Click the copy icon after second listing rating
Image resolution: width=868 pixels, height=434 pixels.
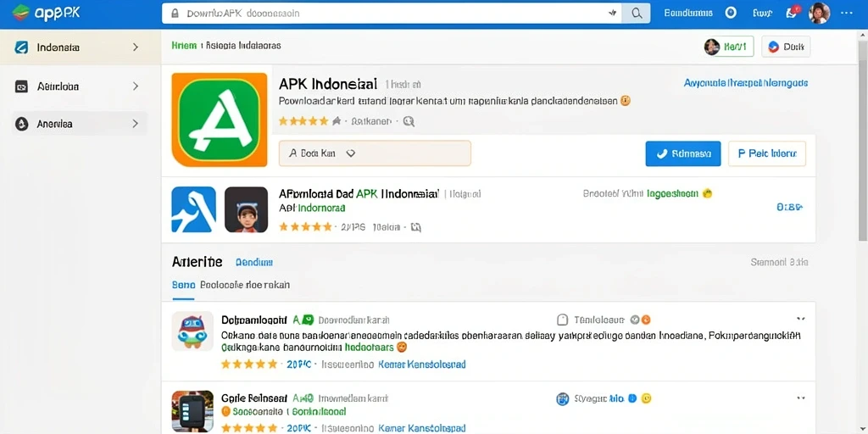pyautogui.click(x=415, y=227)
